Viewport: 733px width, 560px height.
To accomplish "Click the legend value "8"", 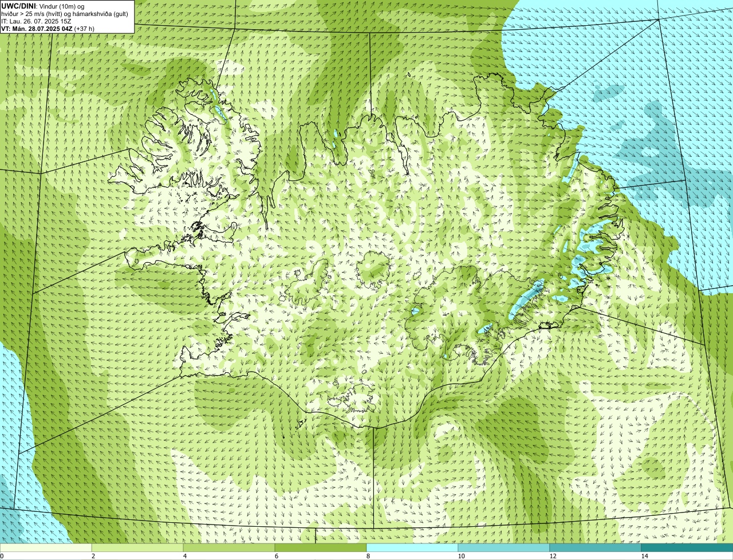I will (368, 556).
